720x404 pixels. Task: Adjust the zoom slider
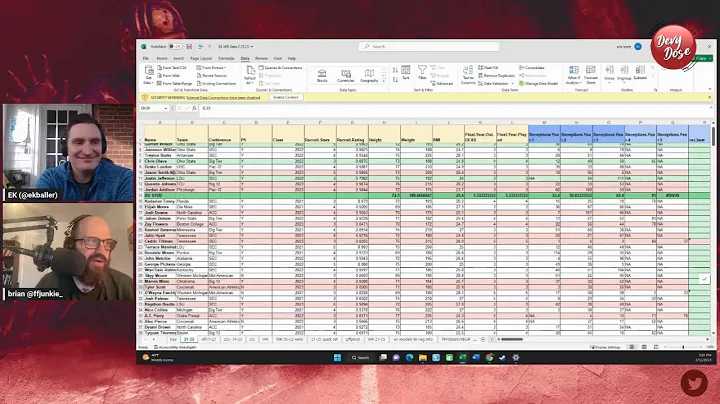(683, 347)
